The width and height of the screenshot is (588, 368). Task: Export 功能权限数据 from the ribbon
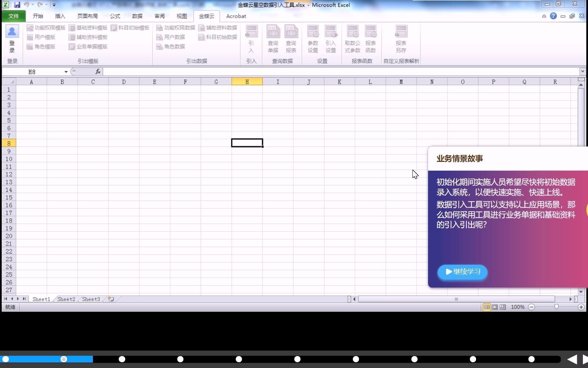(x=176, y=28)
